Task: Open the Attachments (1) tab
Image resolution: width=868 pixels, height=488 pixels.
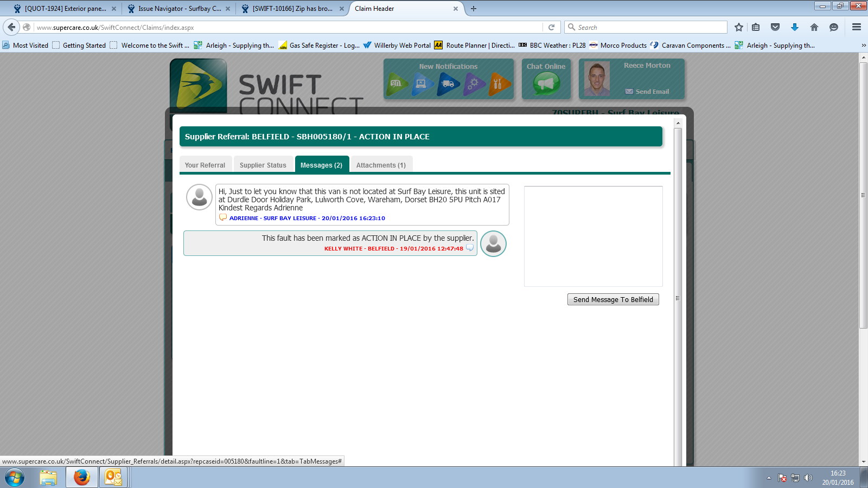Action: (x=381, y=165)
